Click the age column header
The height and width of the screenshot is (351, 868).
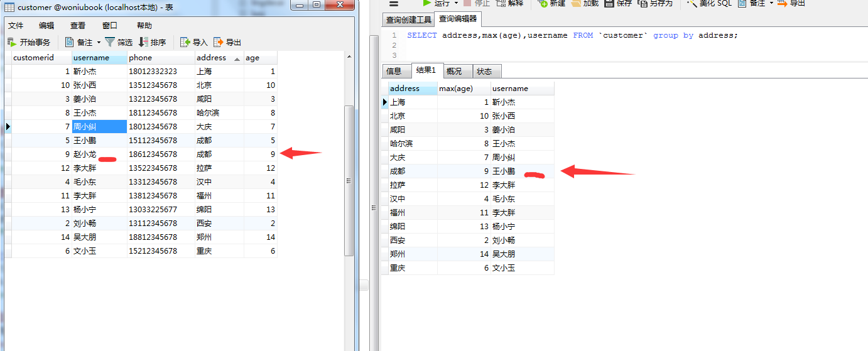(x=260, y=58)
